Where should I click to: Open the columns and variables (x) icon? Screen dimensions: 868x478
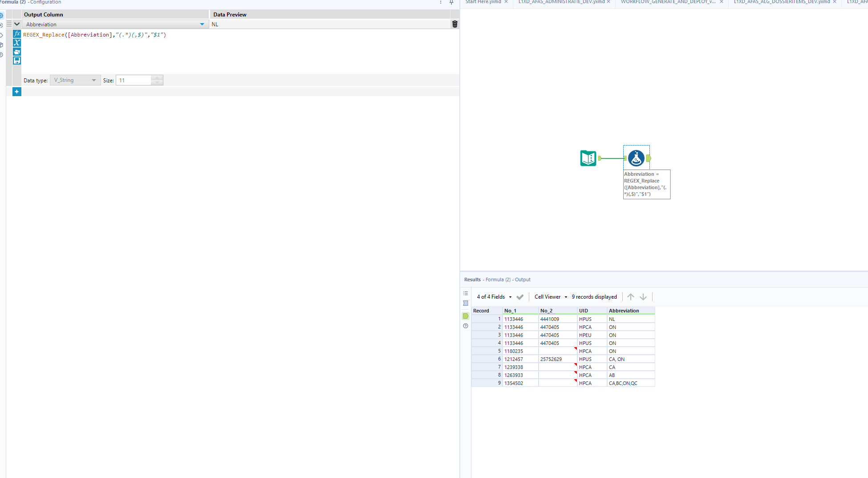tap(17, 43)
